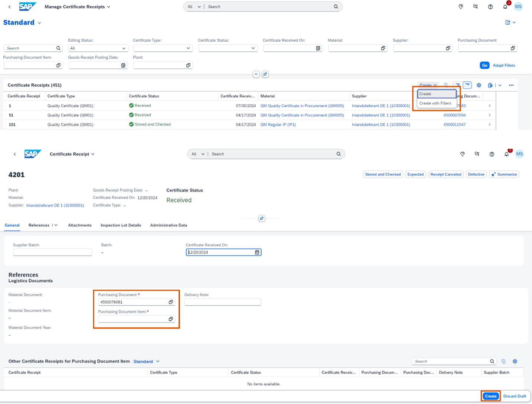Screen dimensions: 532x404
Task: Set status to Stored and Checked
Action: click(383, 174)
